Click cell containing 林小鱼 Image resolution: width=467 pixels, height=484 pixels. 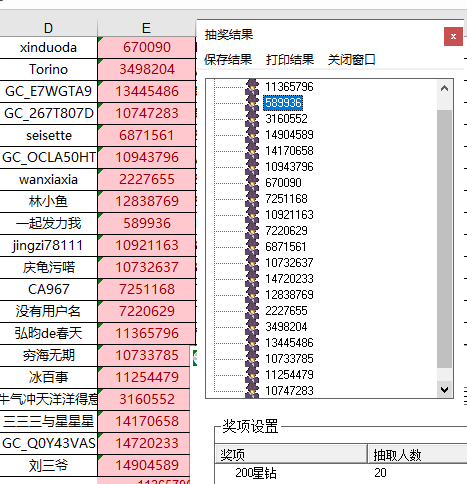click(x=48, y=202)
